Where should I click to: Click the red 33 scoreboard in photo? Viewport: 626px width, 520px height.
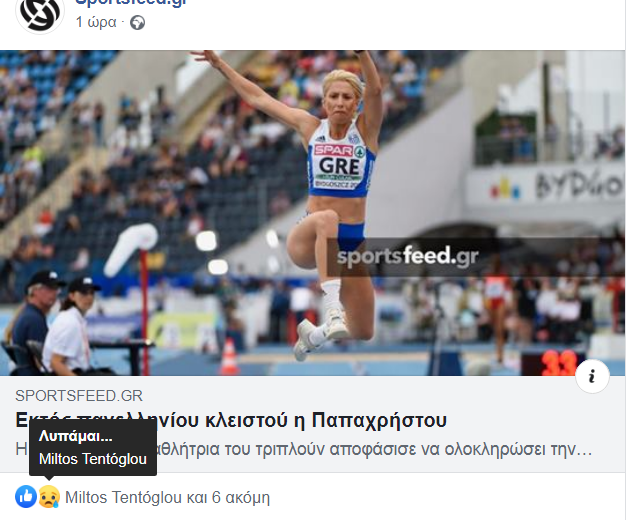click(558, 363)
